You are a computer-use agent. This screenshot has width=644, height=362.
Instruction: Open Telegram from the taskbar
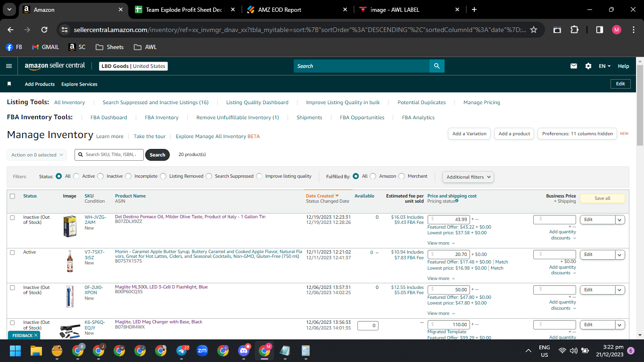[x=182, y=351]
